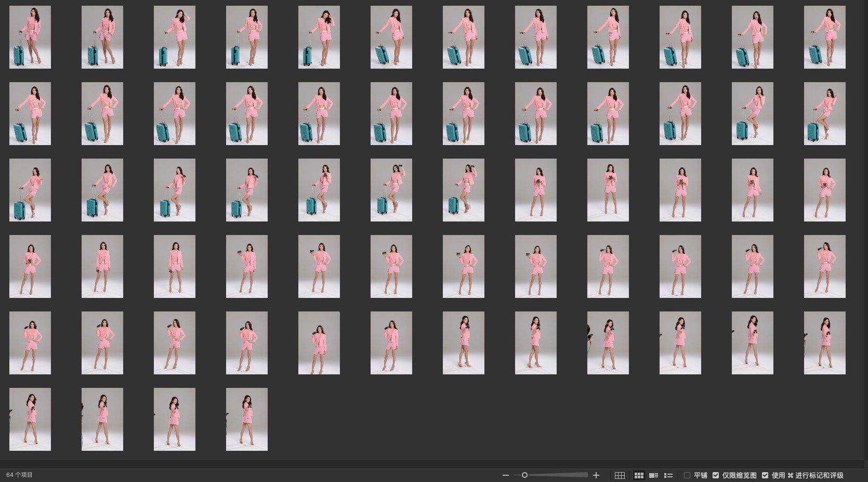The height and width of the screenshot is (482, 868).
Task: Select the first thumbnail of the fourth row
Action: tap(30, 266)
